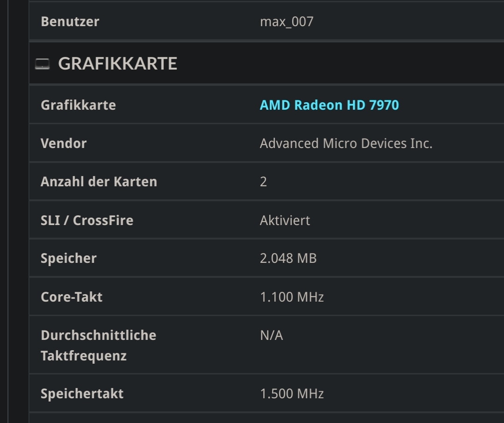Open the AMD Radeon HD 7970 link
Image resolution: width=504 pixels, height=423 pixels.
point(329,105)
